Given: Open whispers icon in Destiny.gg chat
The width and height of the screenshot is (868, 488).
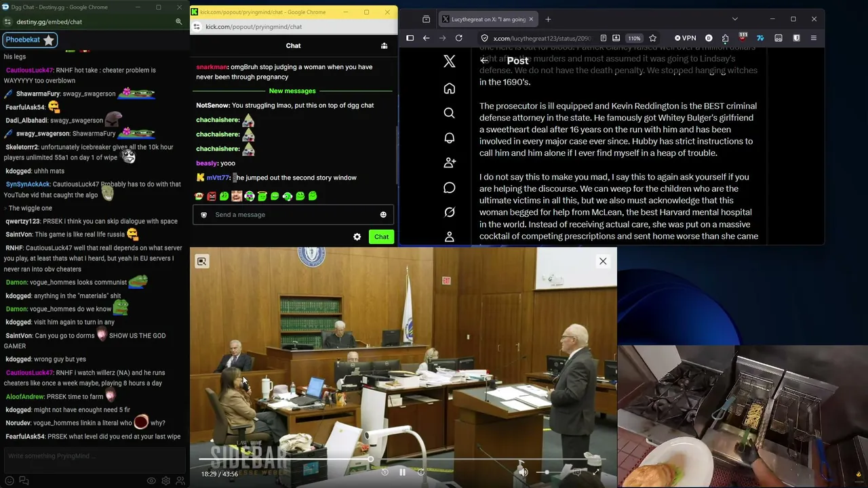Looking at the screenshot, I should click(x=24, y=481).
